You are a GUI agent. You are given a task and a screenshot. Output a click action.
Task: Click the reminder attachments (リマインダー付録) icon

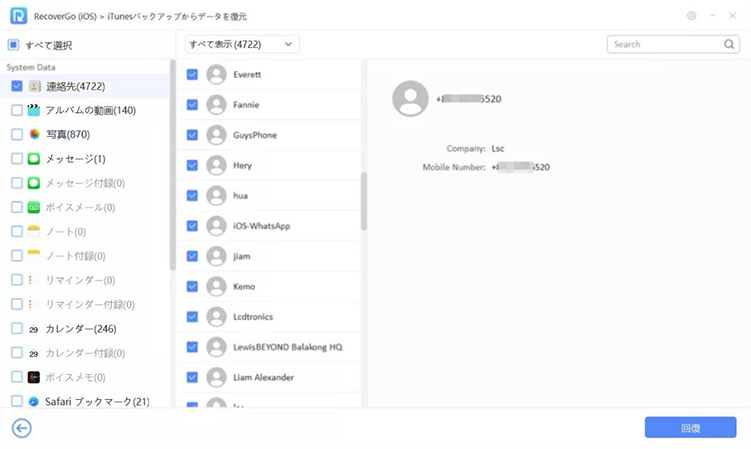coord(34,304)
